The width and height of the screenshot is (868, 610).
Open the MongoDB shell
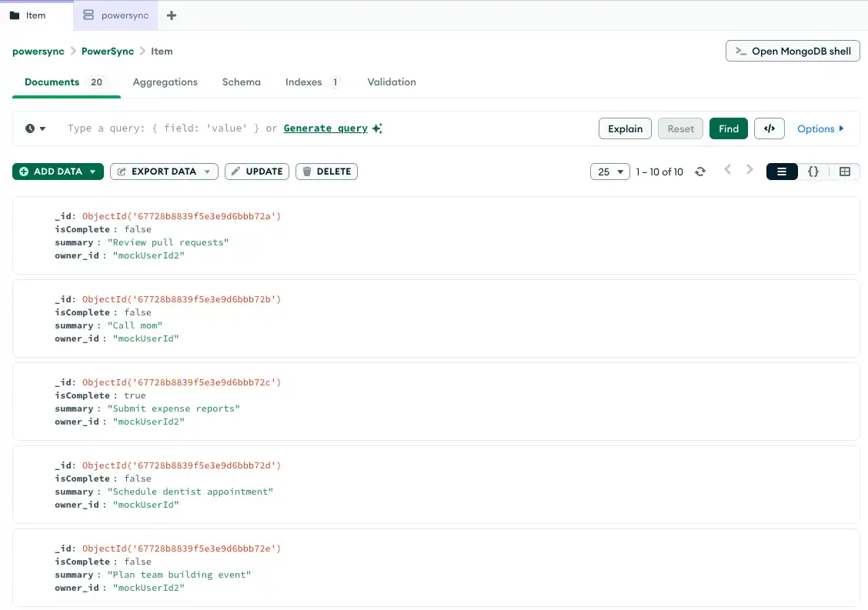point(793,51)
